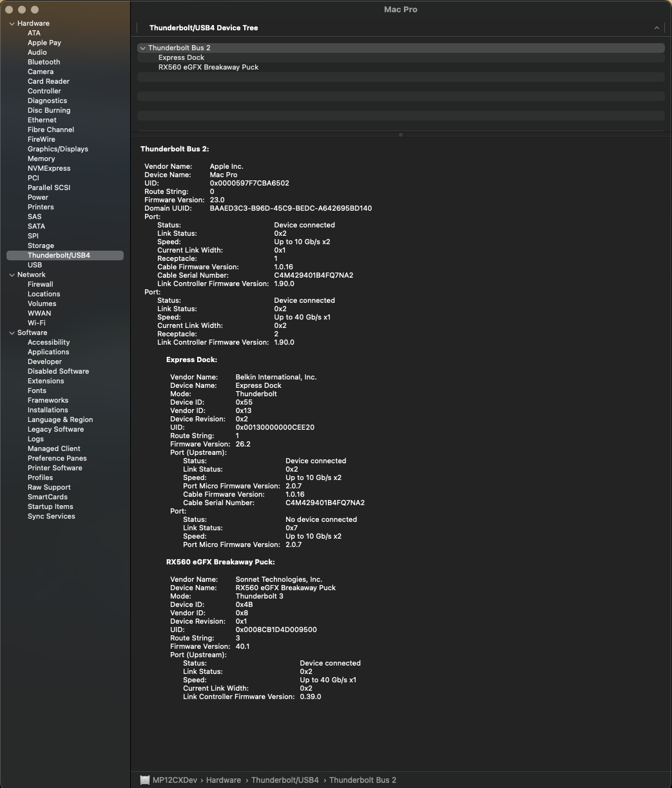Go to Thunderbolt/USB4 in path bar
672x788 pixels.
[285, 780]
